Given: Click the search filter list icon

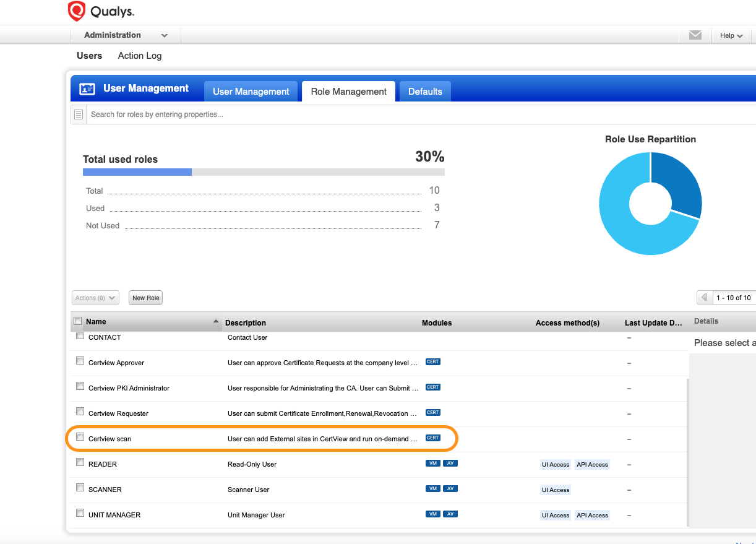Looking at the screenshot, I should coord(79,114).
